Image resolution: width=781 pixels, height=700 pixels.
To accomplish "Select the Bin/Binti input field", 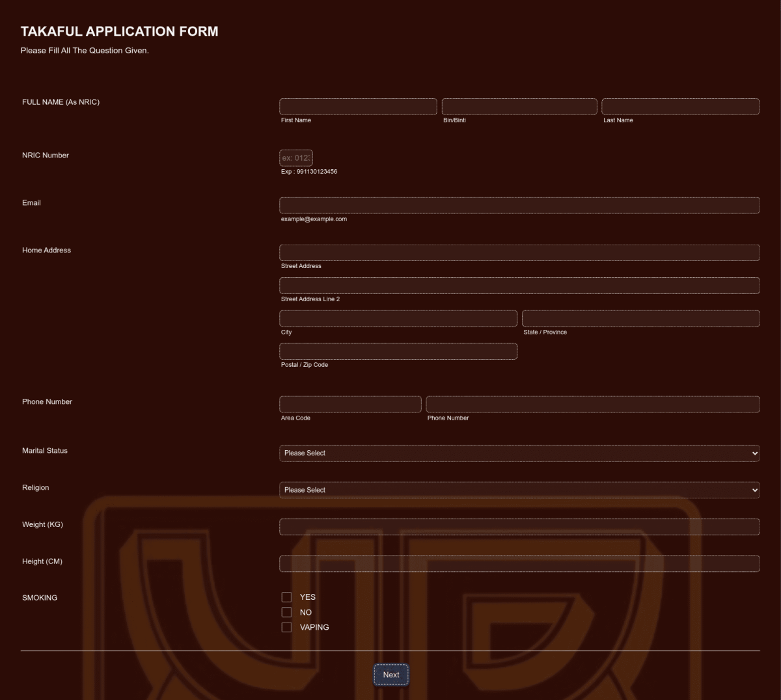I will (519, 106).
